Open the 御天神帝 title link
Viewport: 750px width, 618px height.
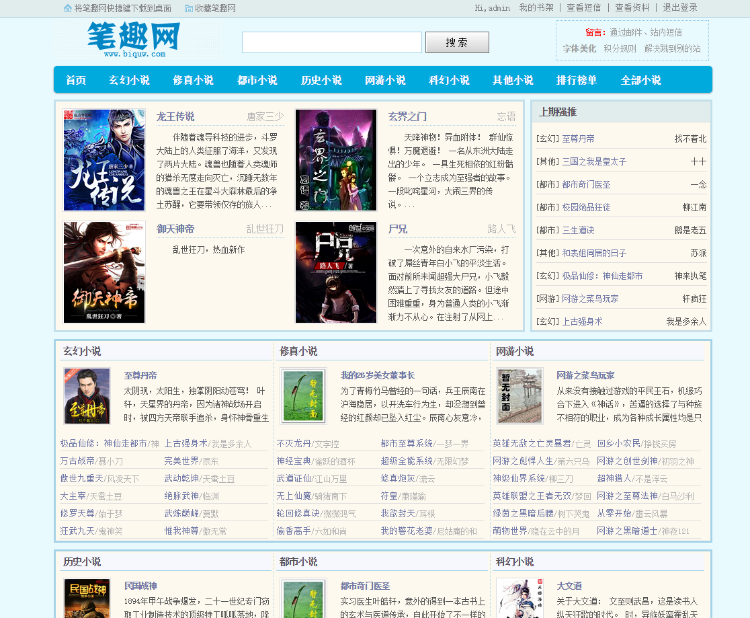[175, 229]
